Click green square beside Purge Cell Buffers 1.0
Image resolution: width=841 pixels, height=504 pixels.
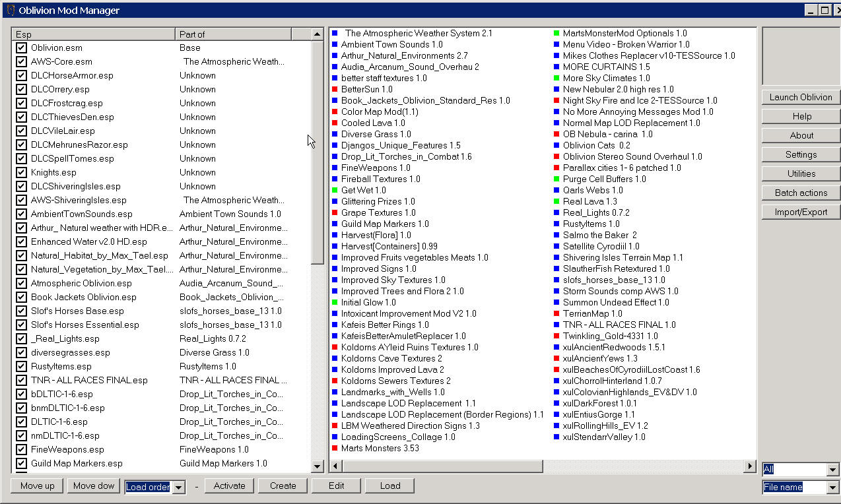(x=556, y=179)
